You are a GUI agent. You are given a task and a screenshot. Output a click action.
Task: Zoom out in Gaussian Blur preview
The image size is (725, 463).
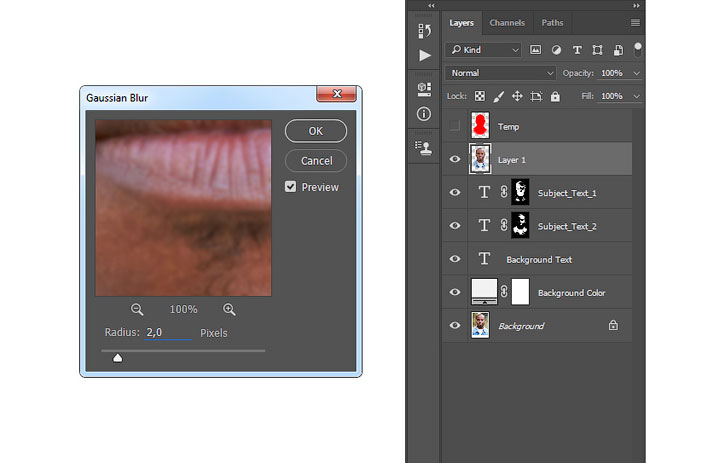coord(137,309)
